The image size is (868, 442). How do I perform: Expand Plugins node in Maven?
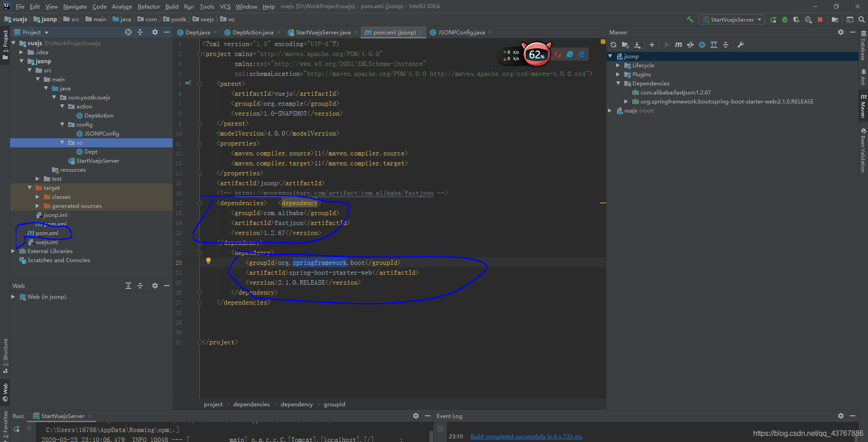coord(618,75)
